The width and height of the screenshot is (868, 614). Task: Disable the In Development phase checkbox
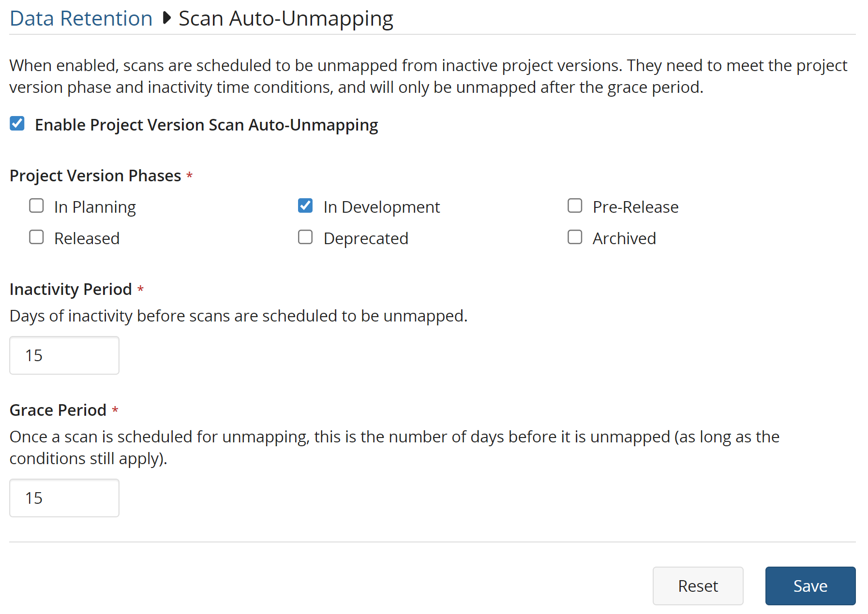(x=305, y=206)
